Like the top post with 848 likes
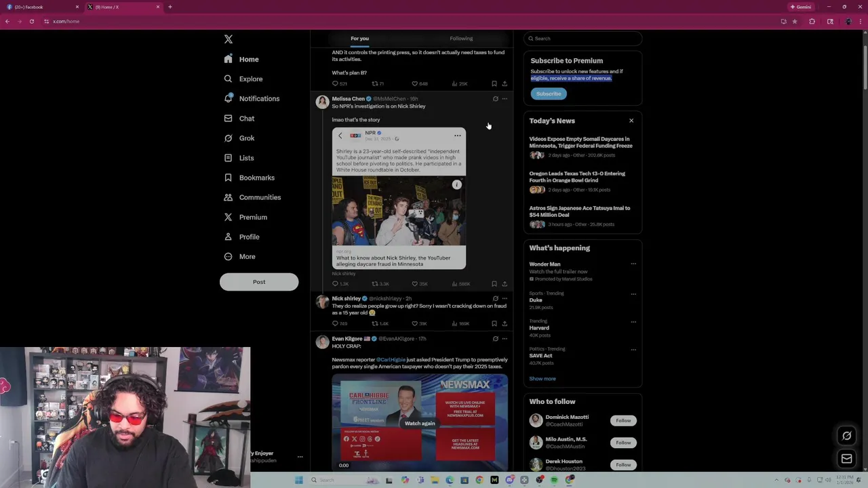This screenshot has width=868, height=488. [420, 84]
